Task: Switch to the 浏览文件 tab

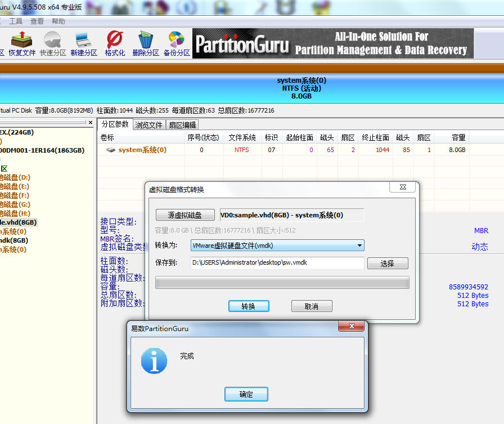Action: tap(148, 125)
